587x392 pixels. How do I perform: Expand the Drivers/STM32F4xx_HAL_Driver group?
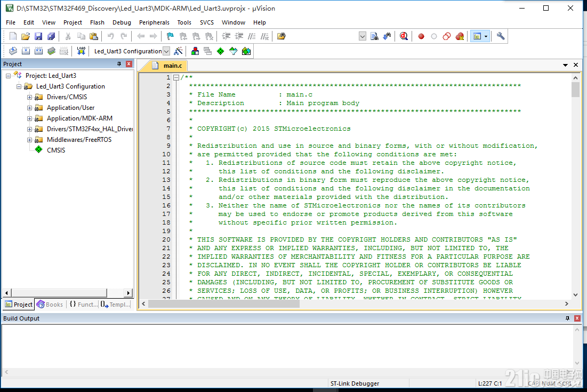(29, 129)
